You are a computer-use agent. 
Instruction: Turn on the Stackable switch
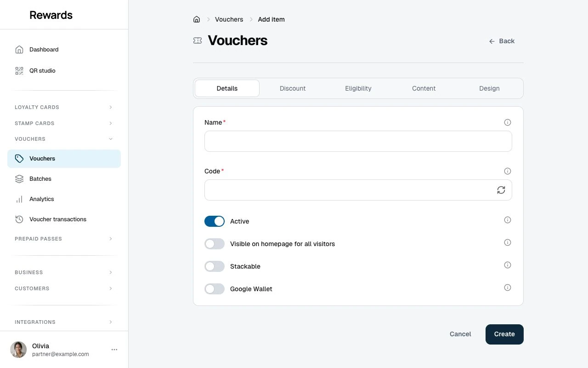pos(215,266)
